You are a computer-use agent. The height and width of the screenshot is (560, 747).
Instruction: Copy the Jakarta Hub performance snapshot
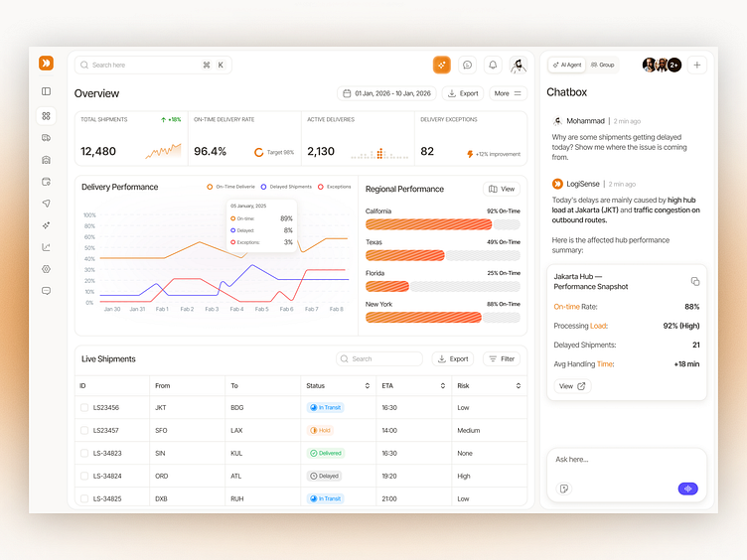coord(694,281)
